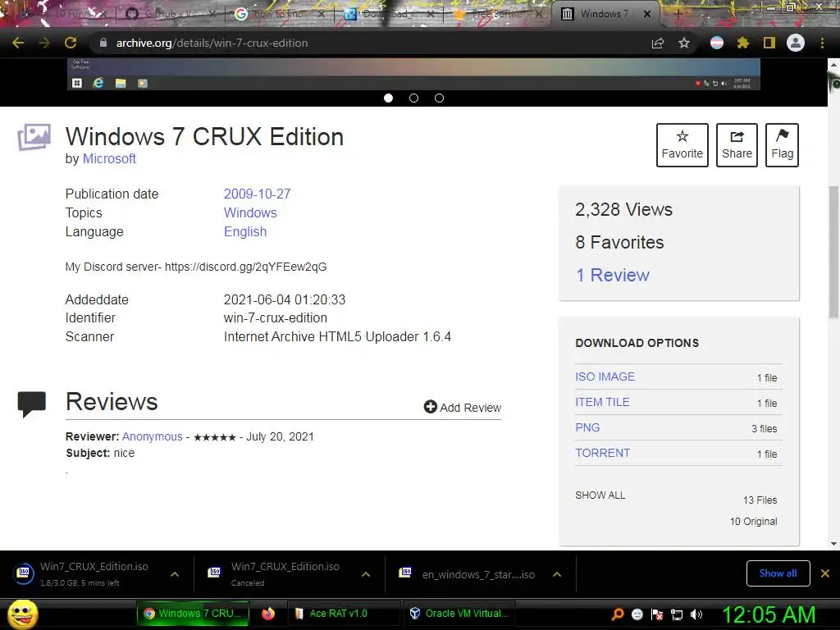
Task: Click the Flag button
Action: tap(782, 145)
